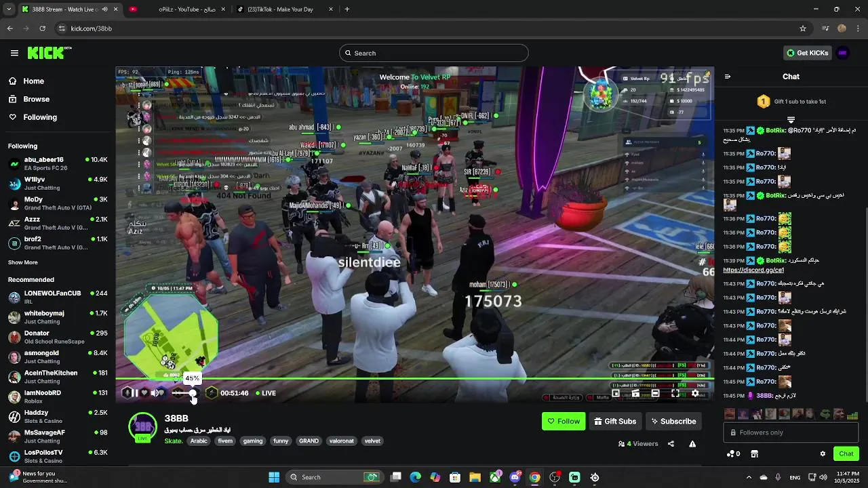
Task: Report stream with warning icon
Action: click(692, 444)
